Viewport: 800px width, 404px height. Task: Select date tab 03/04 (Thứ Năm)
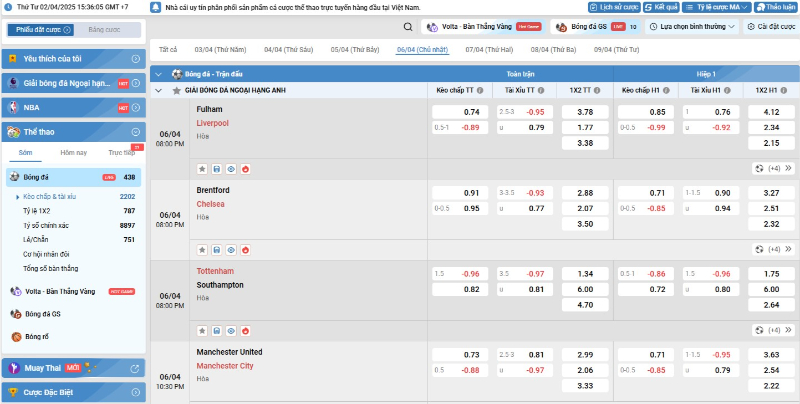click(x=220, y=49)
